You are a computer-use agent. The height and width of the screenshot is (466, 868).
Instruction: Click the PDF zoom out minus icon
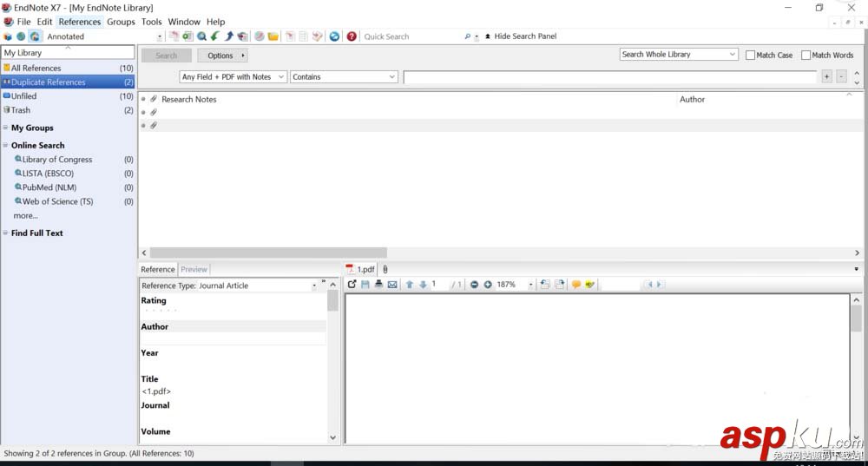point(475,285)
